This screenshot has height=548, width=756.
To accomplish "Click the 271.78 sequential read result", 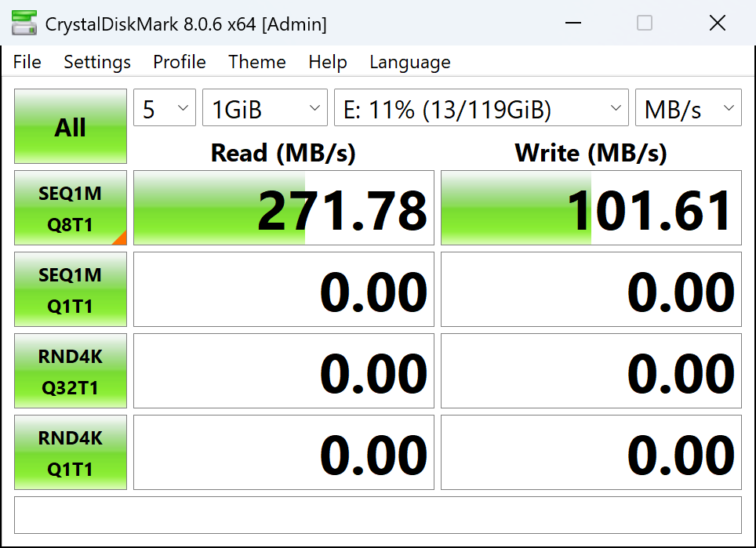I will click(284, 208).
